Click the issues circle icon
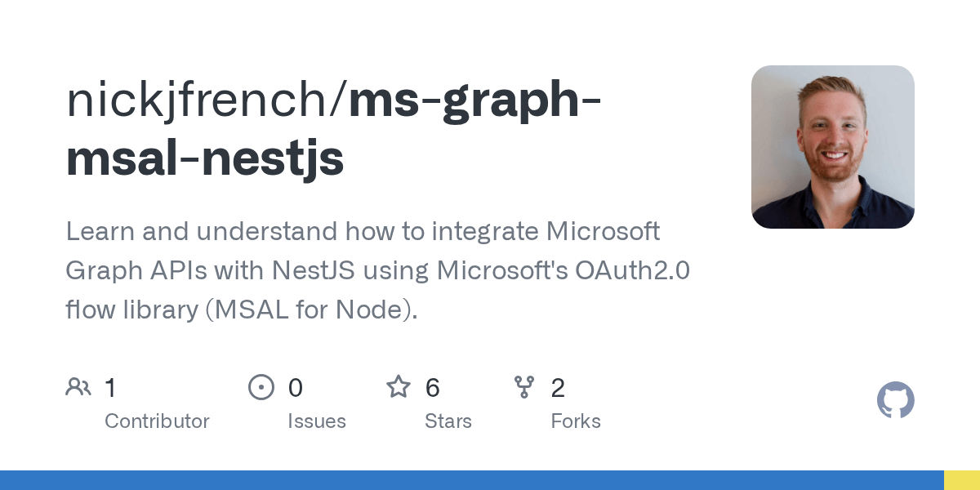Screen dimensions: 980x490 [261, 387]
